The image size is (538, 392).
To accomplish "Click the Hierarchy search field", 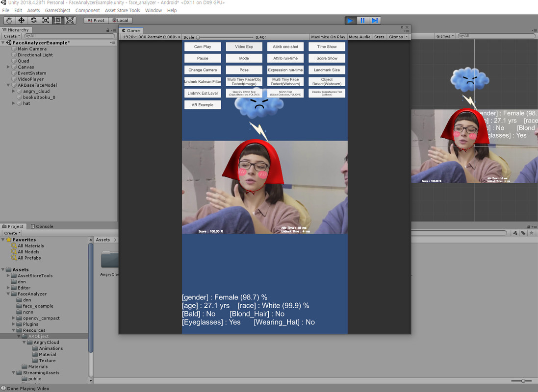I will pos(69,36).
